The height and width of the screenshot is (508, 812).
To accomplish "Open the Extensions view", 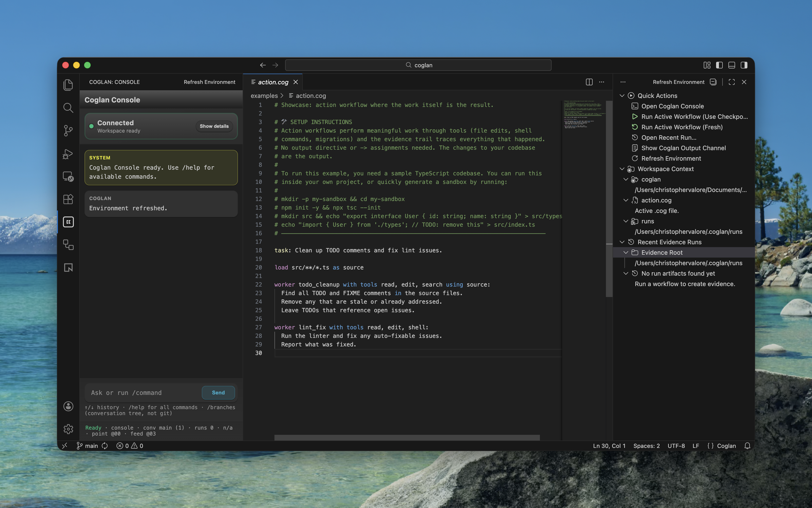I will pos(68,199).
